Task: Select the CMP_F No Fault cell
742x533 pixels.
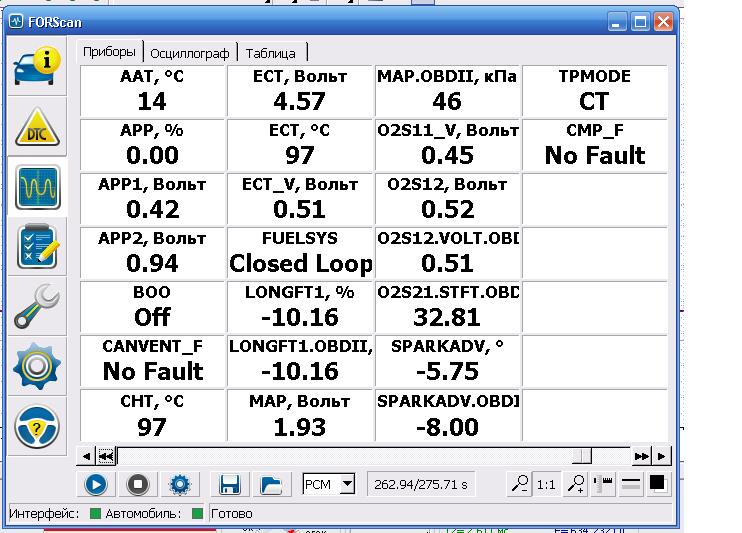Action: [x=595, y=144]
